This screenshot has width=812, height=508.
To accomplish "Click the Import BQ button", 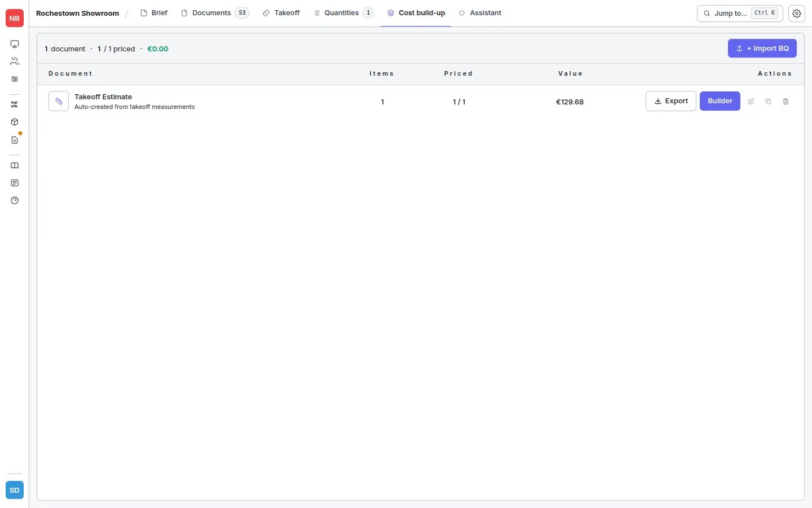I will pos(762,49).
